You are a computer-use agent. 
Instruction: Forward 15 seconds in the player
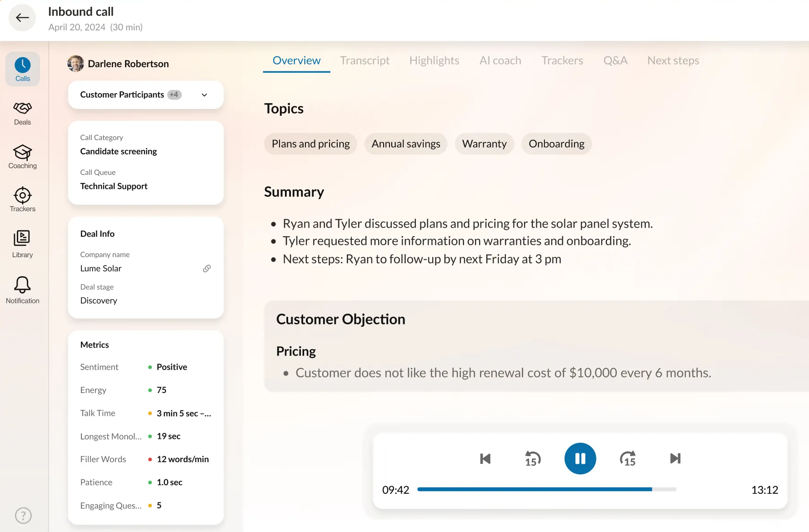(x=628, y=458)
